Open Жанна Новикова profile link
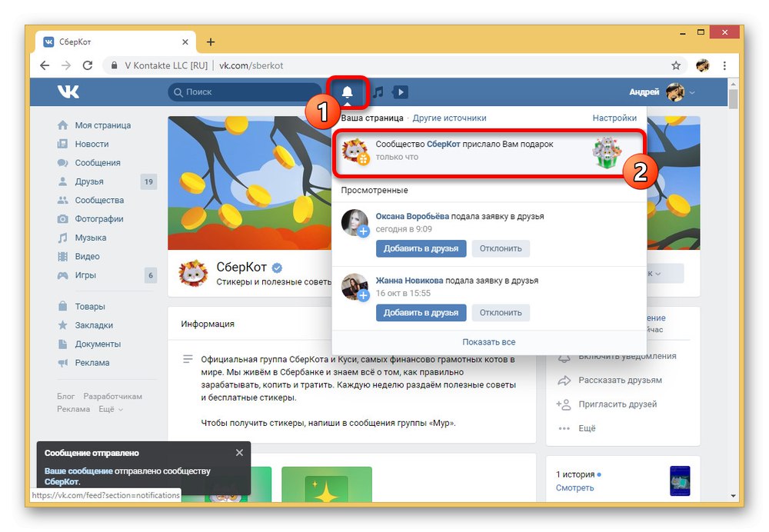Viewport: 769px width, 532px height. [409, 281]
